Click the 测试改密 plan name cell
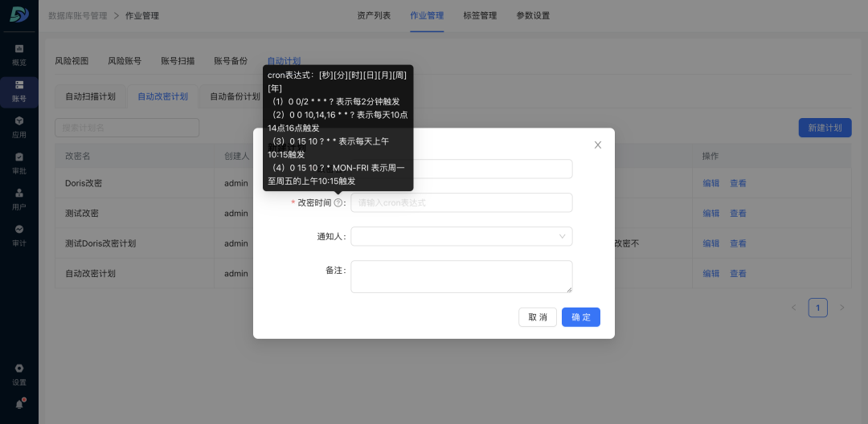868x424 pixels. coord(134,213)
